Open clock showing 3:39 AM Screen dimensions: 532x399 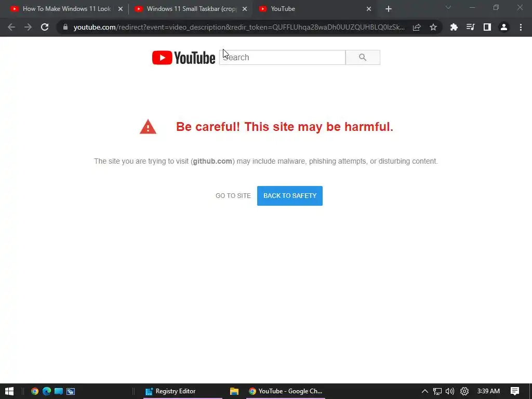488,391
